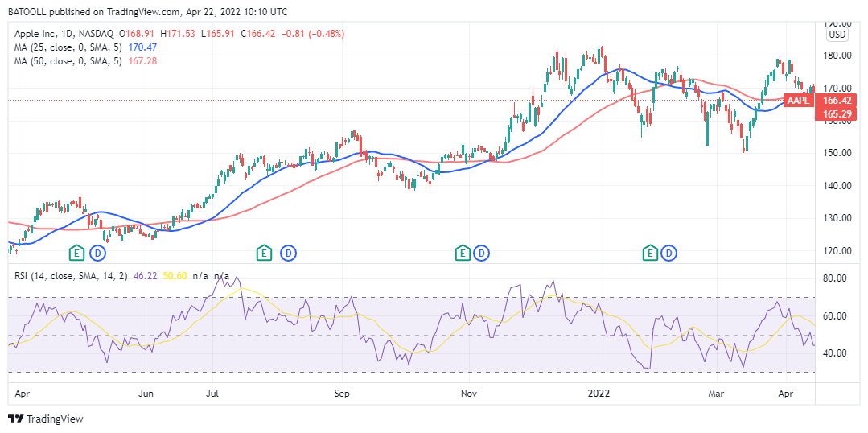This screenshot has width=868, height=433.
Task: Click the 130.00 price axis label
Action: click(x=835, y=218)
